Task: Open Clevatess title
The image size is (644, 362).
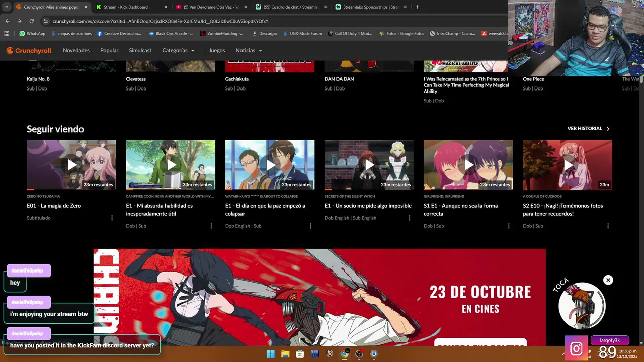Action: pos(136,79)
